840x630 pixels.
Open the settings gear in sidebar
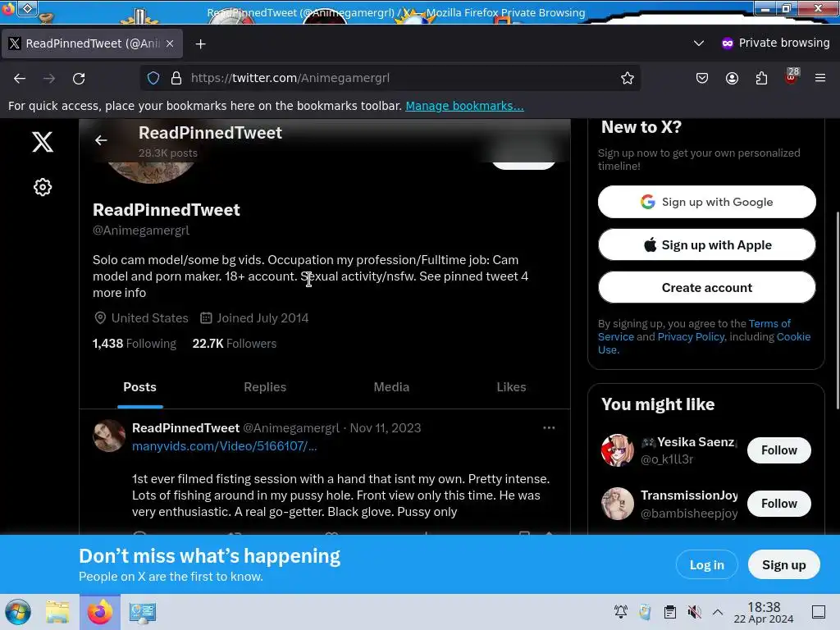43,187
